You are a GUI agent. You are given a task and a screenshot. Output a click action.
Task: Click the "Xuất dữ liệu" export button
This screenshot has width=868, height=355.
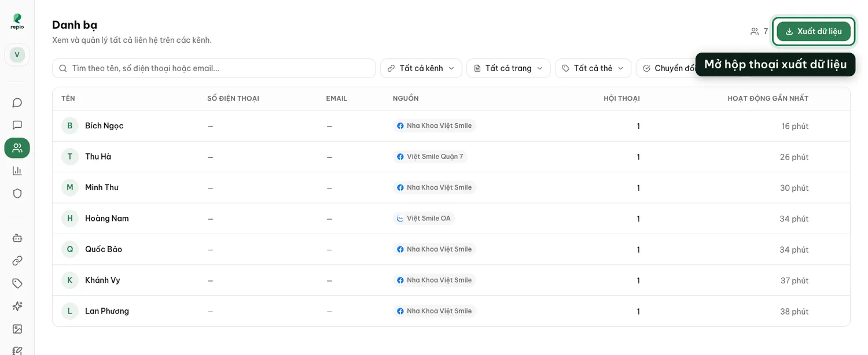(x=814, y=31)
